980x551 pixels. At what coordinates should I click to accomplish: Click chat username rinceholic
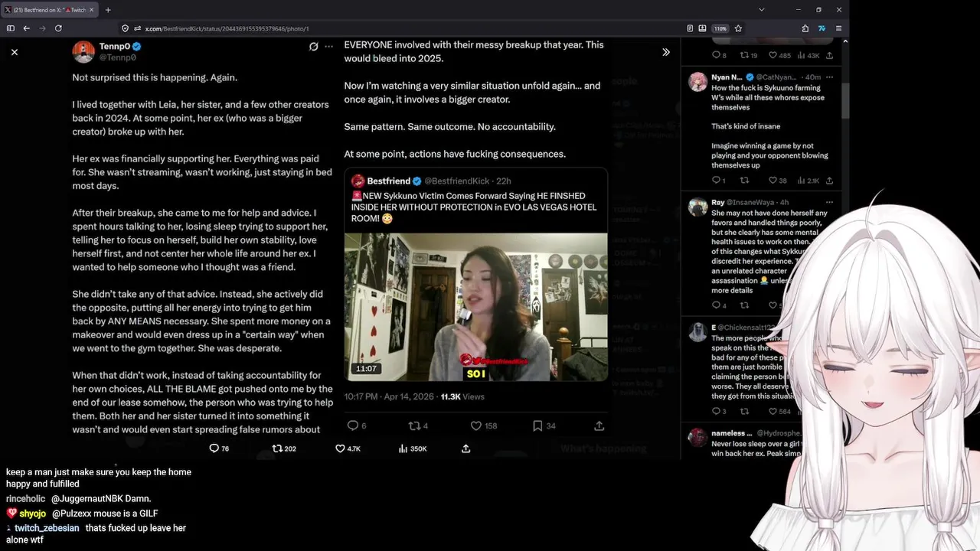coord(26,499)
